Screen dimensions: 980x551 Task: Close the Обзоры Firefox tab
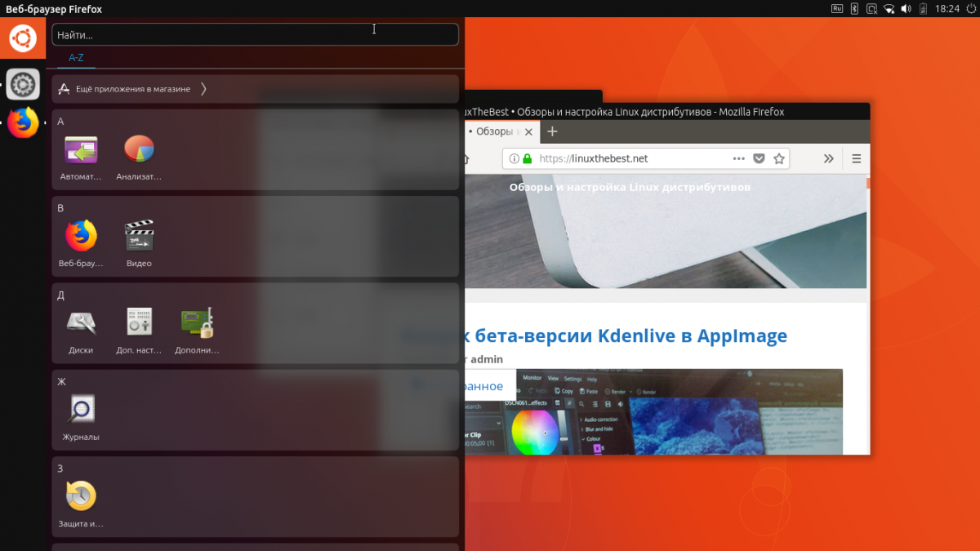coord(528,131)
